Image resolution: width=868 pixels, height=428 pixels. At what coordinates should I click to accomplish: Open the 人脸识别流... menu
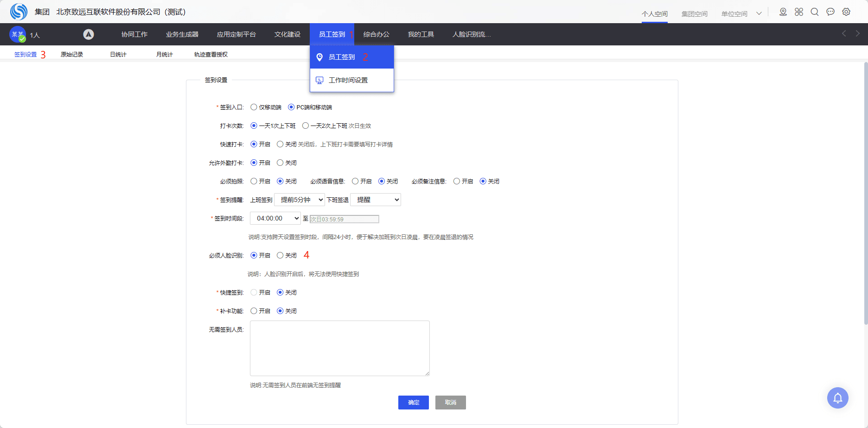coord(472,34)
